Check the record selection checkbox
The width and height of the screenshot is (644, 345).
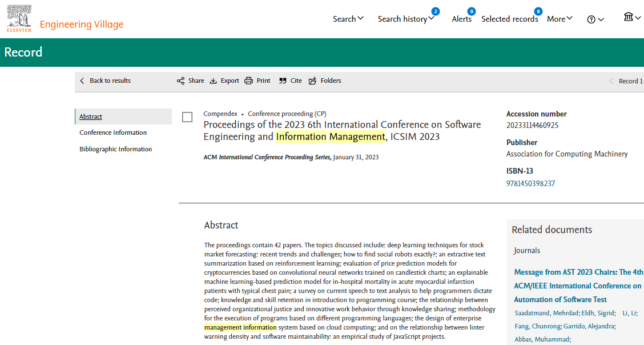pyautogui.click(x=187, y=117)
